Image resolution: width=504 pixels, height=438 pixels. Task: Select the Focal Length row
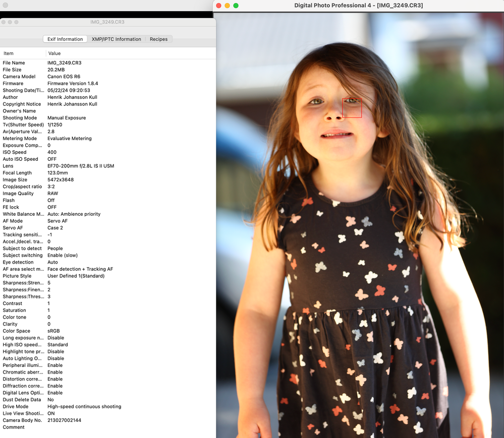pos(17,173)
